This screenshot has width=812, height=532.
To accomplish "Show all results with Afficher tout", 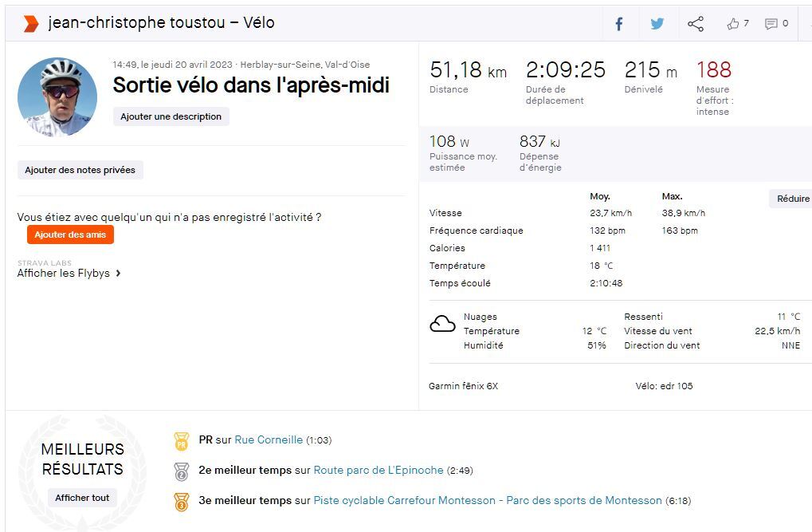I will [82, 498].
